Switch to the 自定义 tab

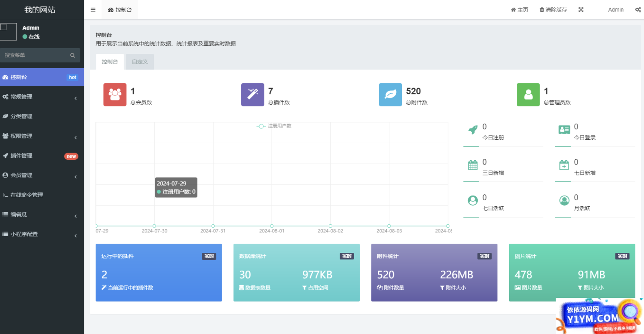[x=140, y=62]
